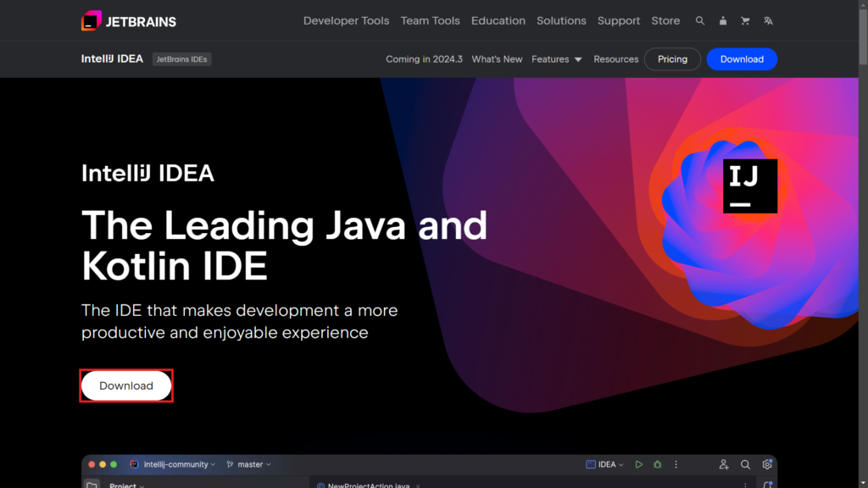Screen dimensions: 868x488
Task: Open the Education menu
Action: 498,21
